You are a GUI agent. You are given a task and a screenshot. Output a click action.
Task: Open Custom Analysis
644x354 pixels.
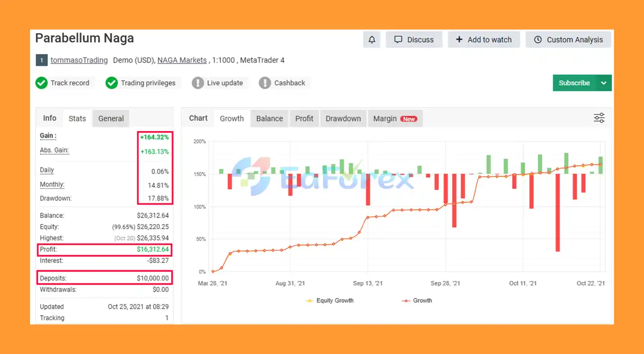point(569,40)
